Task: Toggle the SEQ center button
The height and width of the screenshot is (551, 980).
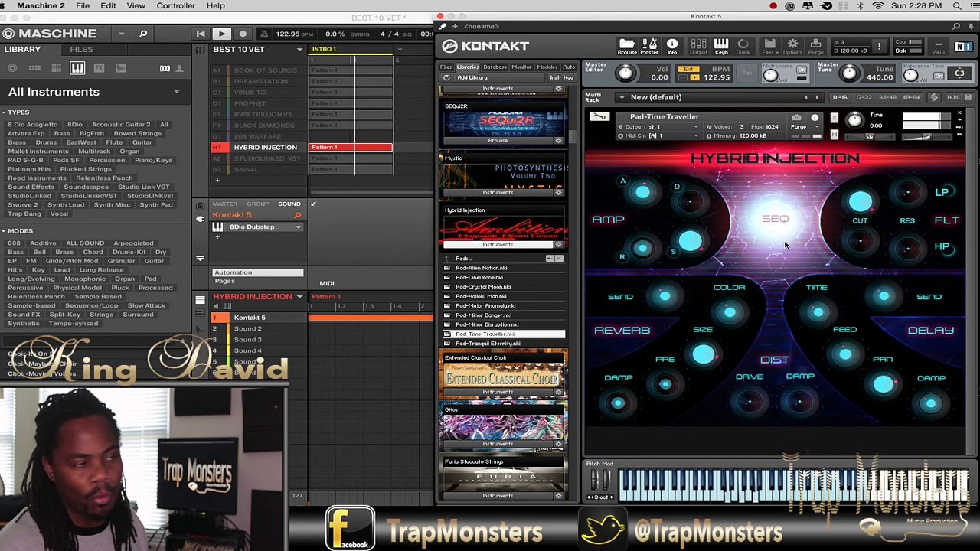Action: (x=775, y=219)
